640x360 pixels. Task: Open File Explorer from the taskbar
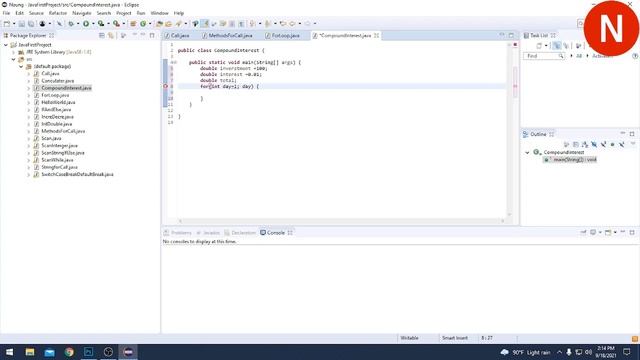click(30, 352)
